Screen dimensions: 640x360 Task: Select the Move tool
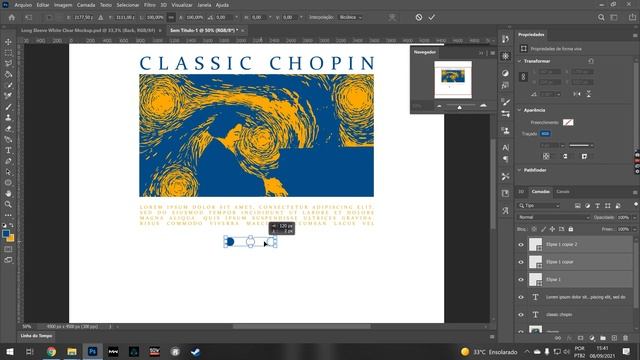click(x=8, y=42)
